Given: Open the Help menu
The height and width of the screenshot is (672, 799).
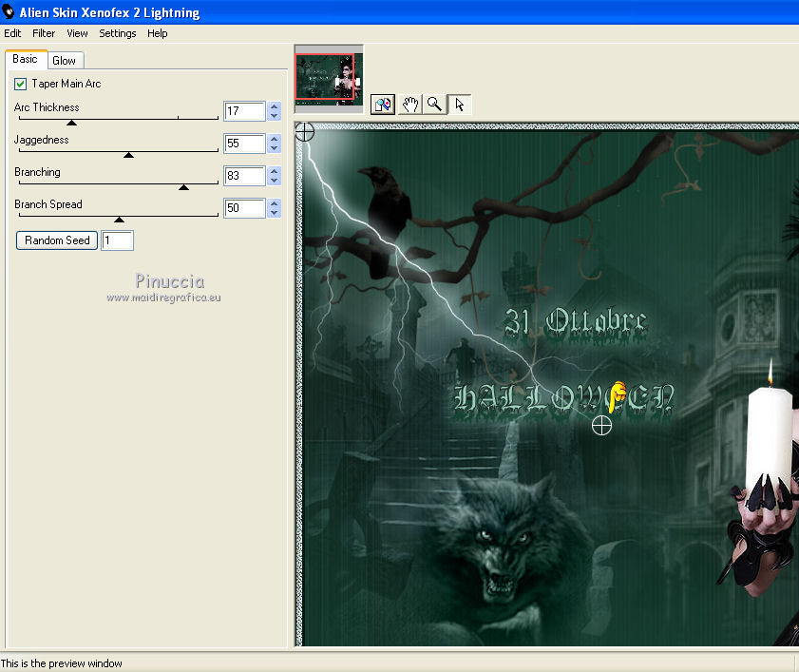Looking at the screenshot, I should [158, 33].
